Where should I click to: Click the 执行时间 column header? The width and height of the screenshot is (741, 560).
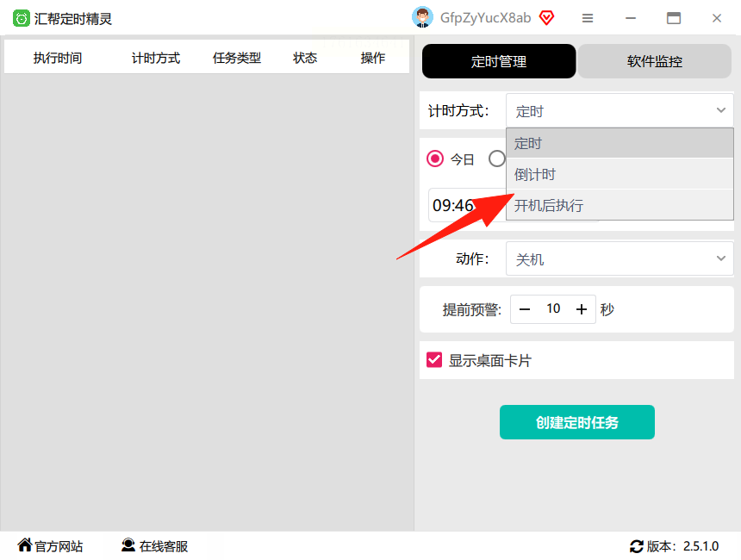(58, 58)
